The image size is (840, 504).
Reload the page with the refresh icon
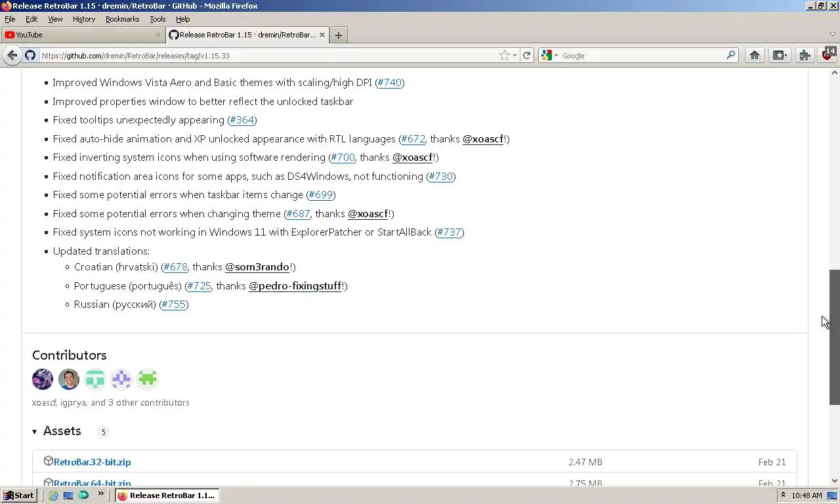coord(526,56)
